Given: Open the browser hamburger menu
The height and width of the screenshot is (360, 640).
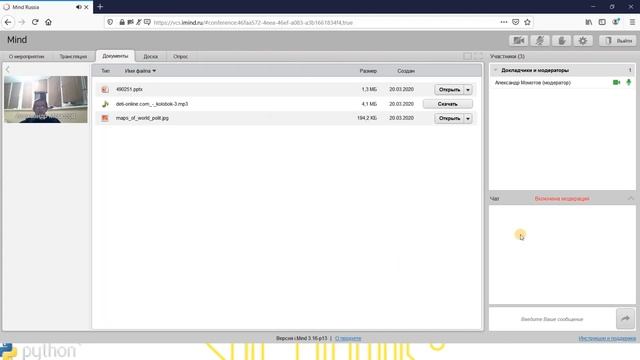Looking at the screenshot, I should point(632,22).
